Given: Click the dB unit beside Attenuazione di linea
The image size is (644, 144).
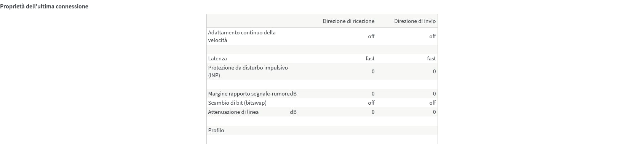Looking at the screenshot, I should click(293, 112).
